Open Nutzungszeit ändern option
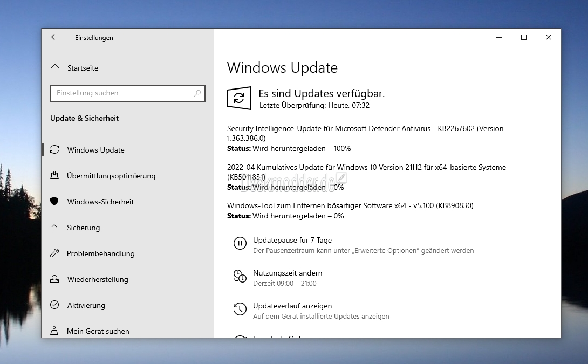588x364 pixels. [288, 273]
